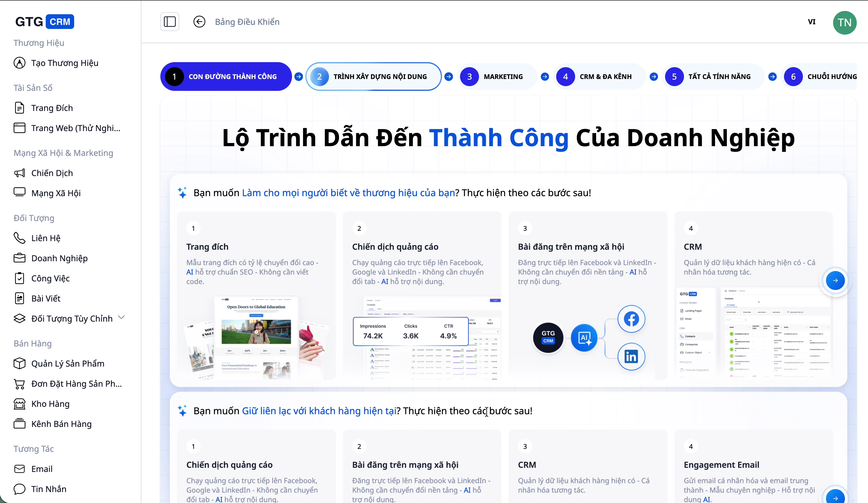The height and width of the screenshot is (503, 868).
Task: Click the blue next arrow on first carousel
Action: (x=835, y=280)
